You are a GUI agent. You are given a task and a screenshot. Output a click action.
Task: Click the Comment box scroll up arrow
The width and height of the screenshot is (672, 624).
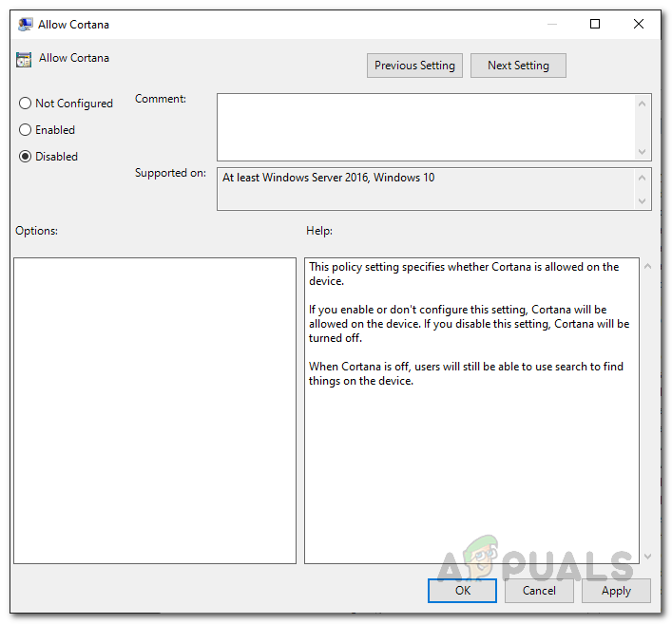pos(642,104)
